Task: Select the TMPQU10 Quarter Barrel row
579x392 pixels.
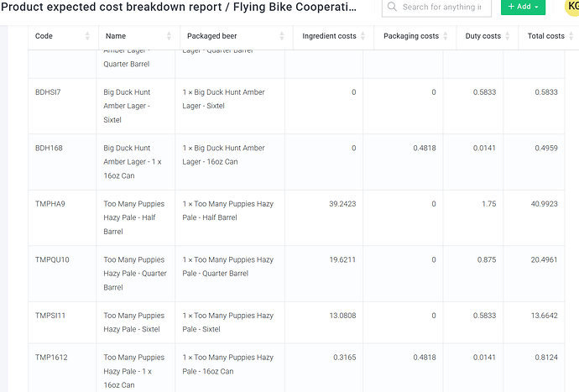Action: click(296, 274)
